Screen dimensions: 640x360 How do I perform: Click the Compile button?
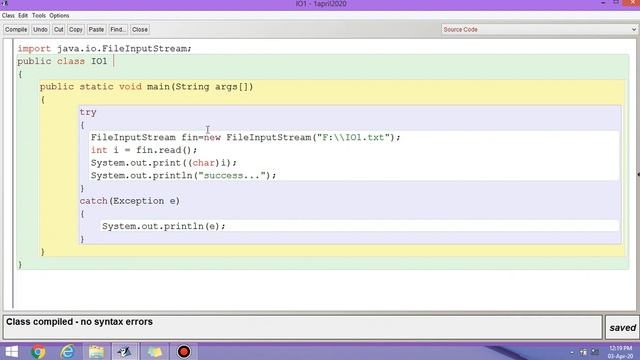point(16,29)
